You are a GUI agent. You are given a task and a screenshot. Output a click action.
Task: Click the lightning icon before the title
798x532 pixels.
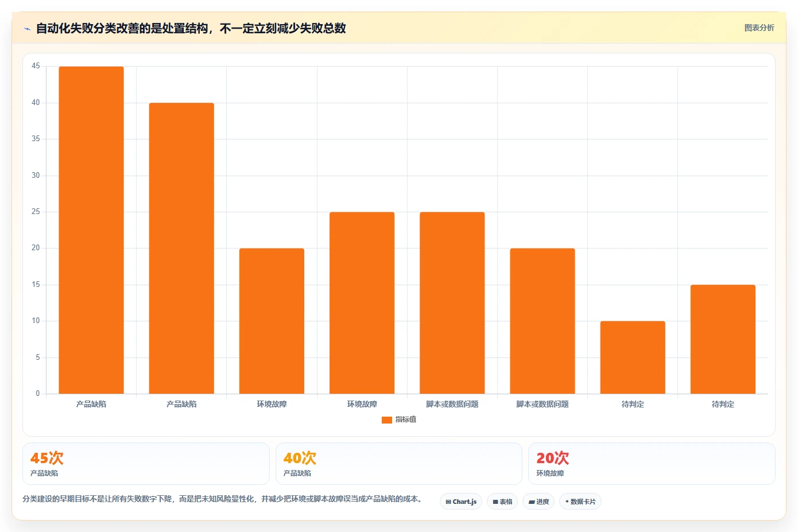click(x=27, y=29)
